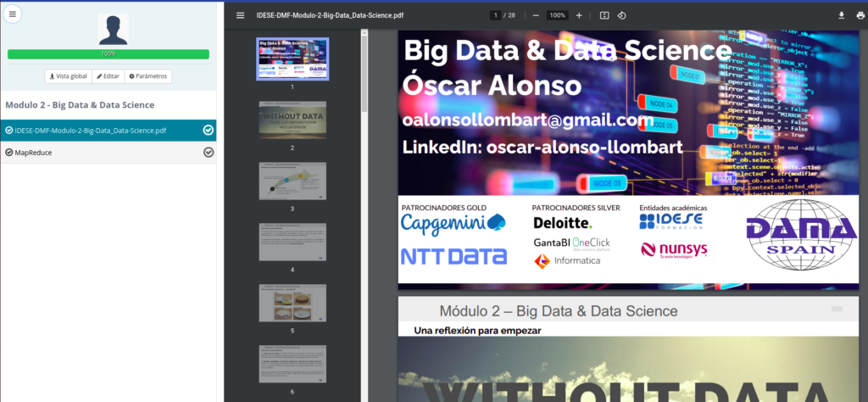Click the page number input field
The width and height of the screenshot is (868, 402).
[x=495, y=15]
